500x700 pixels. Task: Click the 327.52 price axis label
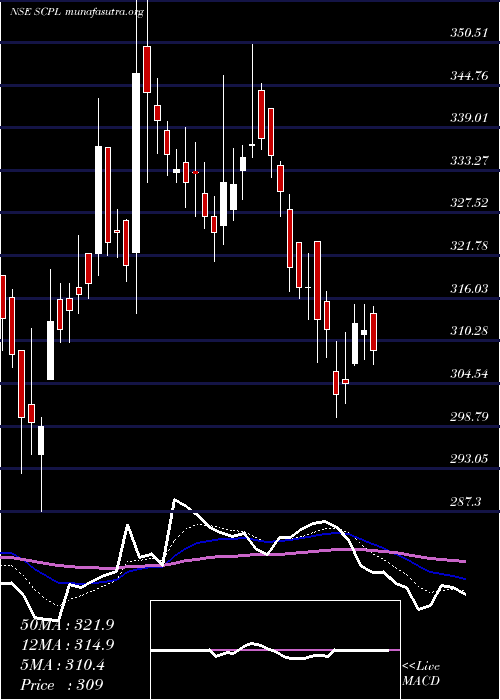[468, 203]
